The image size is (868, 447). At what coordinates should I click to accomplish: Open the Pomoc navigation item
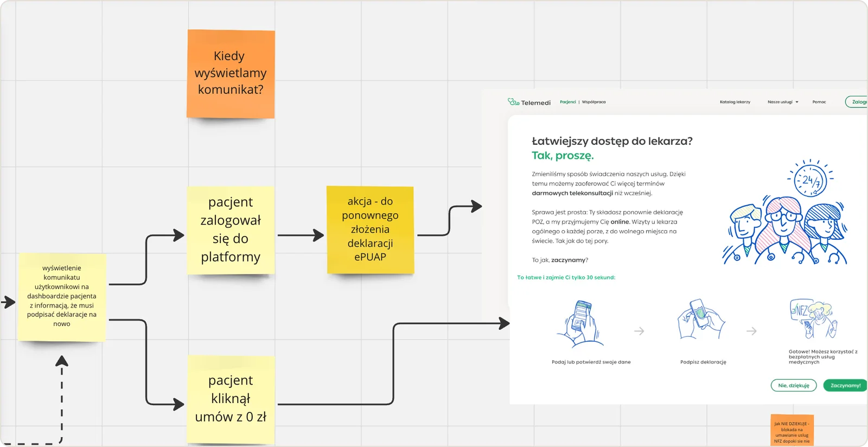point(819,102)
